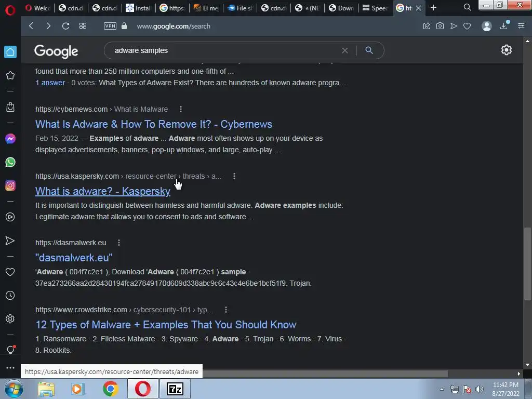Switch to the File sharing tab
The height and width of the screenshot is (399, 532).
point(240,8)
